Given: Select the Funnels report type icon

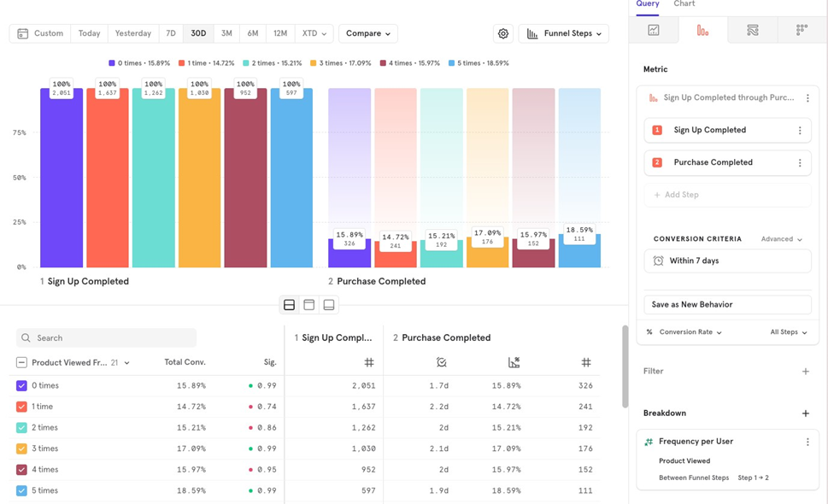Looking at the screenshot, I should (x=702, y=30).
